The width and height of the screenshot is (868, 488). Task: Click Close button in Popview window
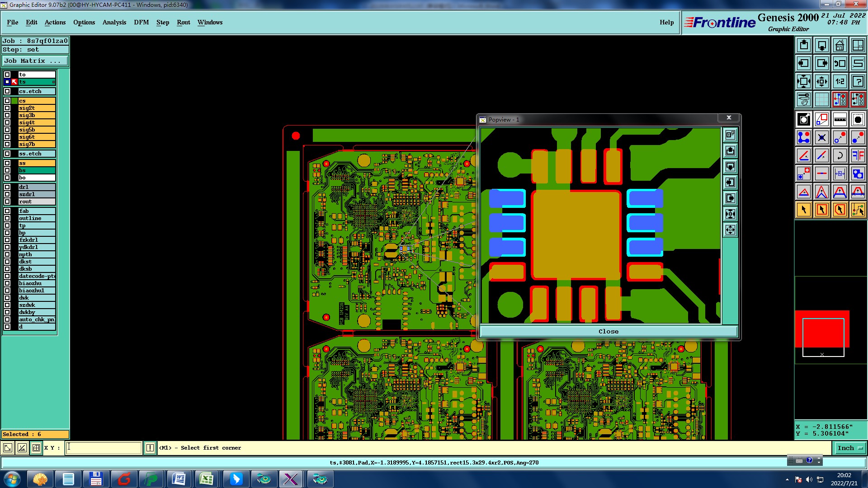click(608, 331)
